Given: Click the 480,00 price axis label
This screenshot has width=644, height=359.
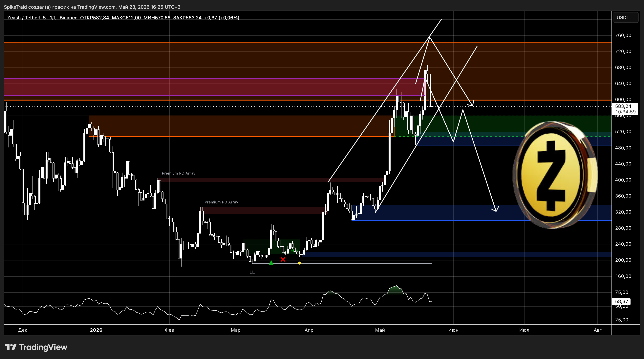Looking at the screenshot, I should pyautogui.click(x=623, y=148).
